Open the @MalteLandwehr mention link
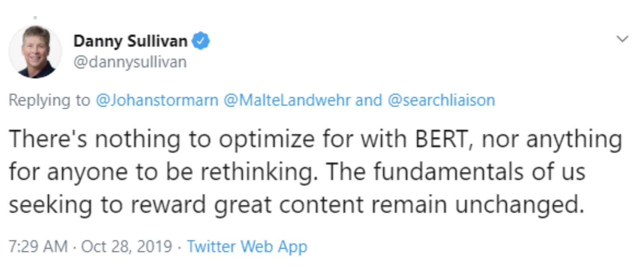This screenshot has width=644, height=270. click(x=287, y=100)
